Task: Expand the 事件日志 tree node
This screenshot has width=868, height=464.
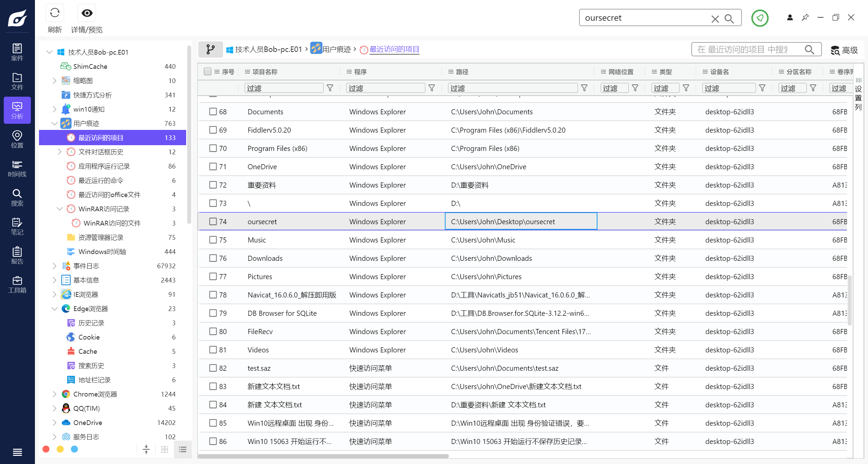Action: click(55, 266)
